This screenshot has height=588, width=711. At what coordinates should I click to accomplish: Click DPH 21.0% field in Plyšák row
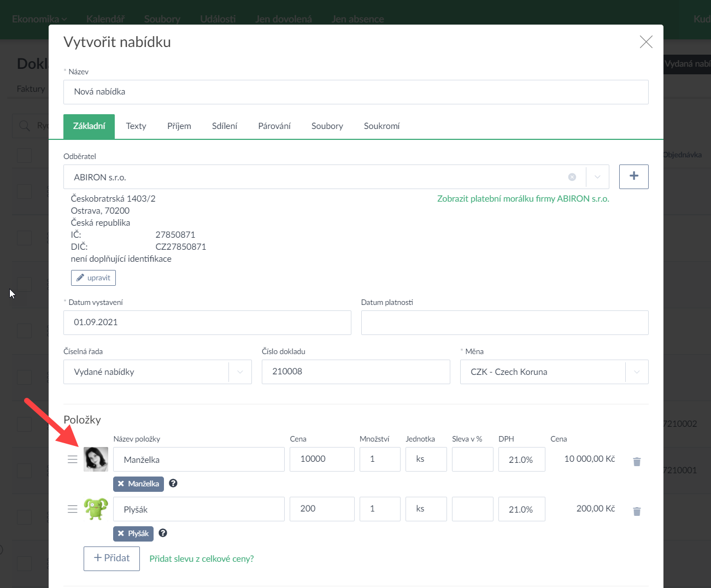[522, 509]
